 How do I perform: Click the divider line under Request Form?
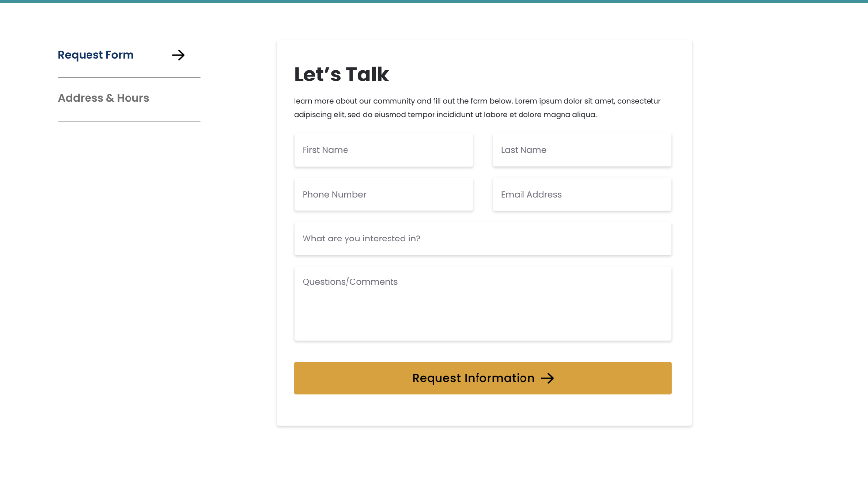[x=129, y=78]
